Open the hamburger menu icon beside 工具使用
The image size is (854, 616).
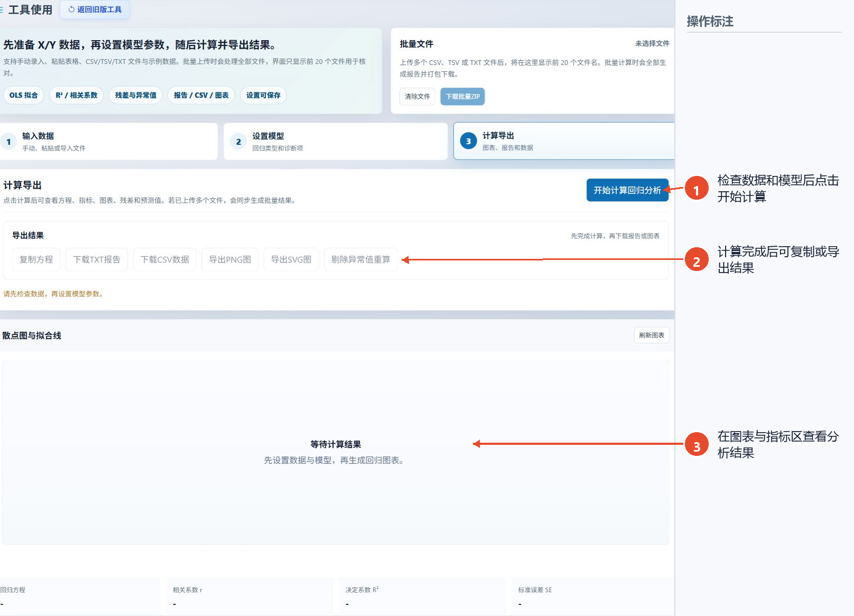coord(2,10)
